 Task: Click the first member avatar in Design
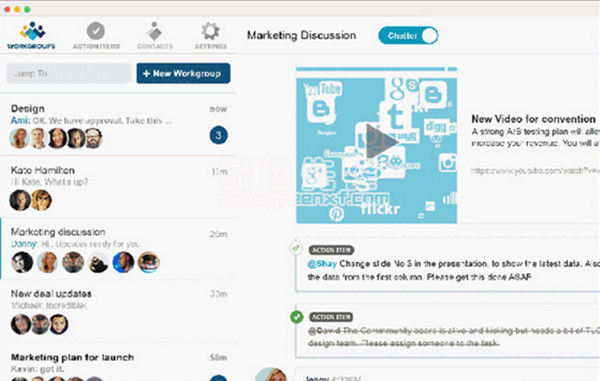pos(19,138)
